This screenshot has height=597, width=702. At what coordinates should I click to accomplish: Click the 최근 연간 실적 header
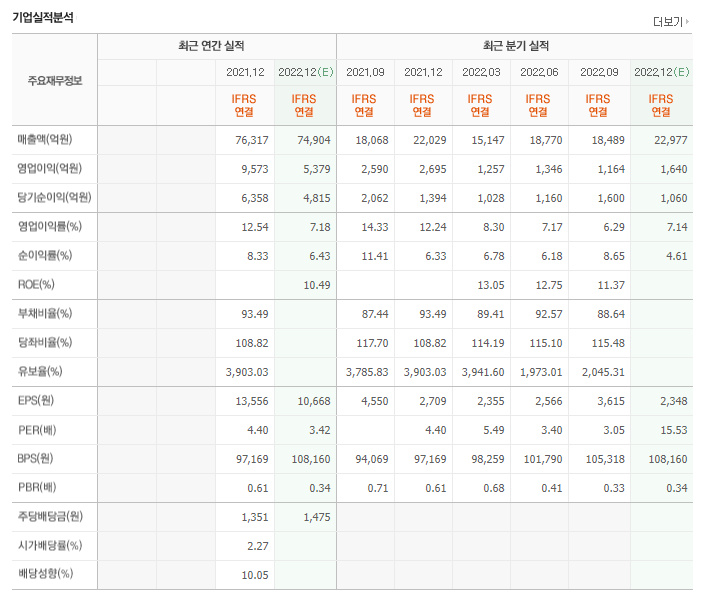pos(211,46)
